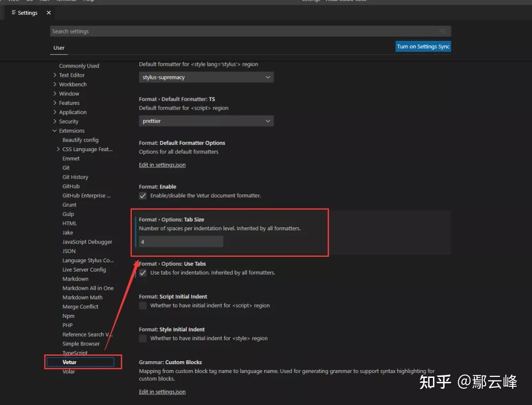Screen dimensions: 532x405
Task: Click Format Default Formatter: TS title
Action: [x=177, y=99]
